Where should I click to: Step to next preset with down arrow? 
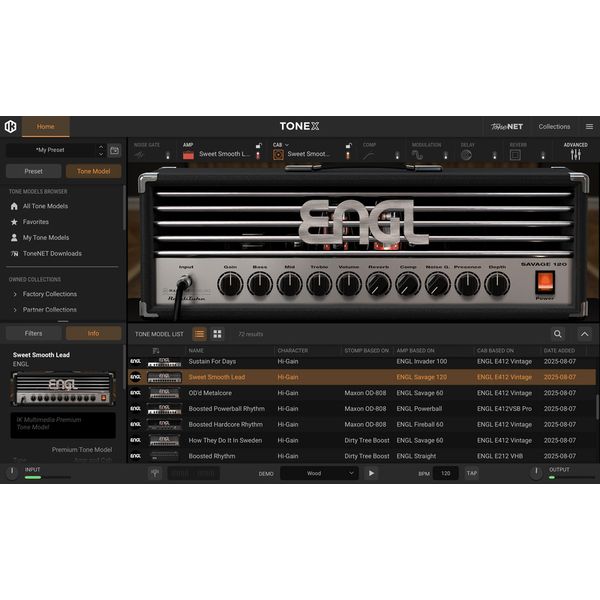point(101,154)
